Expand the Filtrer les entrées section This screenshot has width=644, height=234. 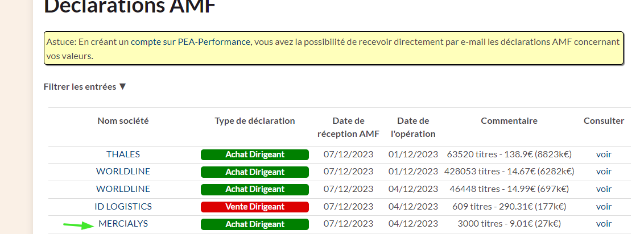pos(85,87)
